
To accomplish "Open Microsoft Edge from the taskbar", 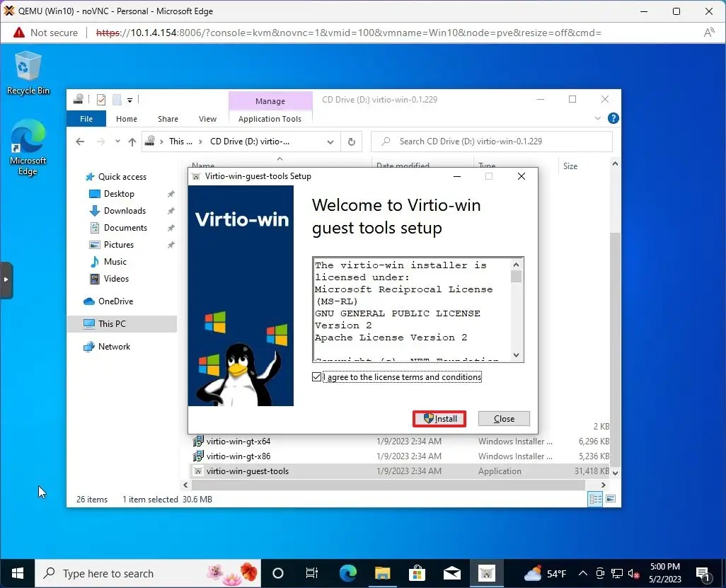I will pyautogui.click(x=347, y=573).
